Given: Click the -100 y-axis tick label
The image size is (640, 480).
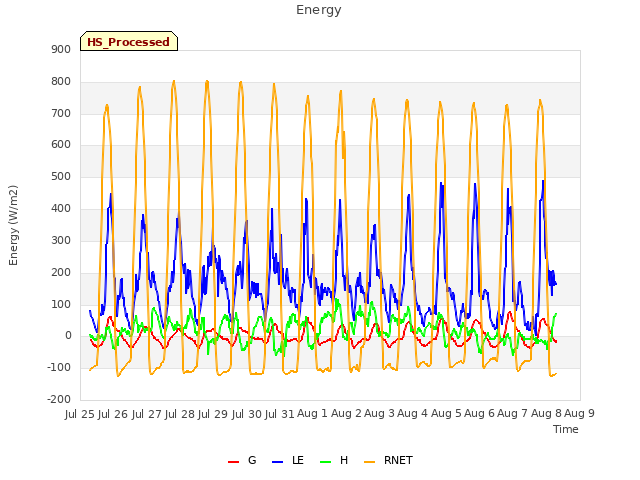Looking at the screenshot, I should (59, 368).
